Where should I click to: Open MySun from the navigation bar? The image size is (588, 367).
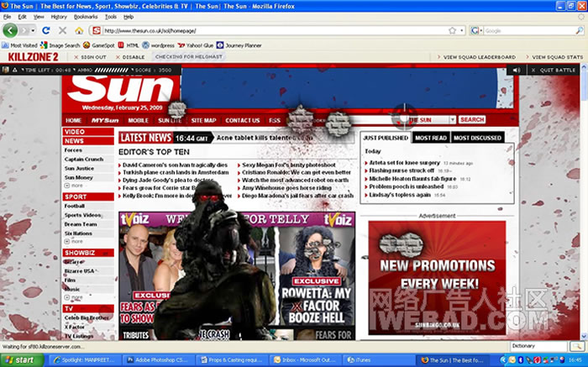105,120
